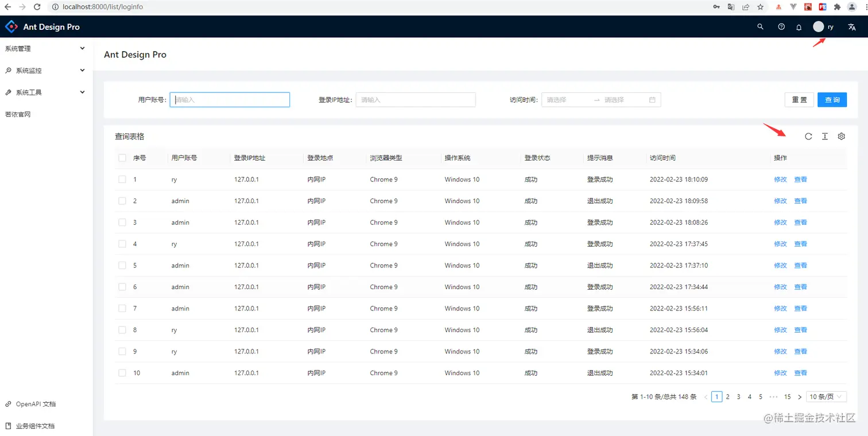Focus the 用户账号 input field

click(230, 100)
